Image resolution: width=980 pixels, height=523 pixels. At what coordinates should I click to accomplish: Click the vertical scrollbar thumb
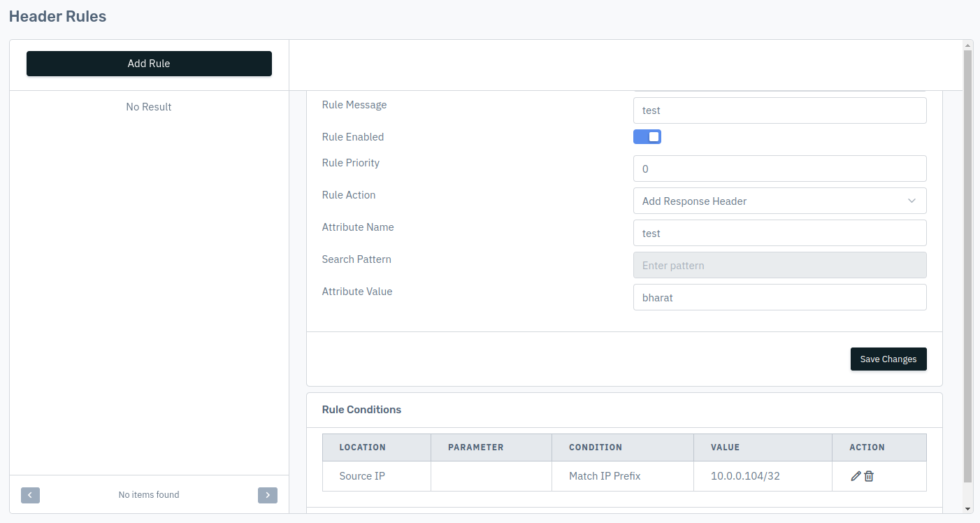coord(967,266)
